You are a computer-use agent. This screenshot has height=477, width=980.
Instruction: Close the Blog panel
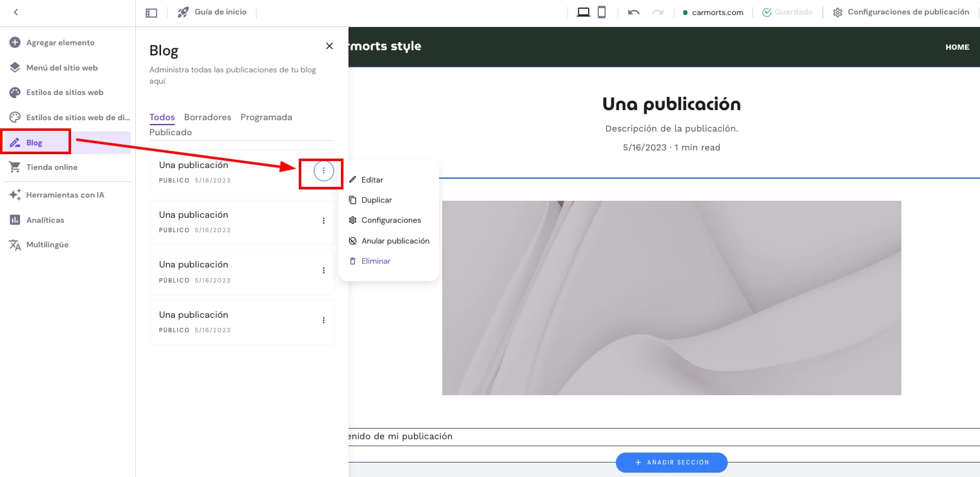tap(329, 46)
